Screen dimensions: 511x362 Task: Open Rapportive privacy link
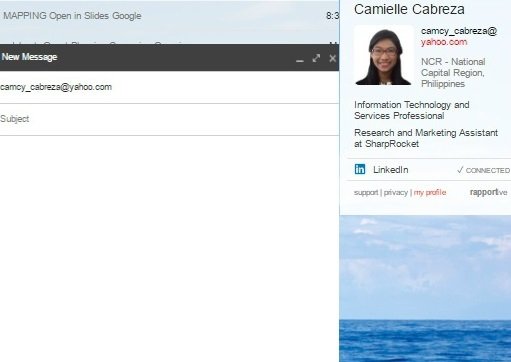click(x=396, y=193)
